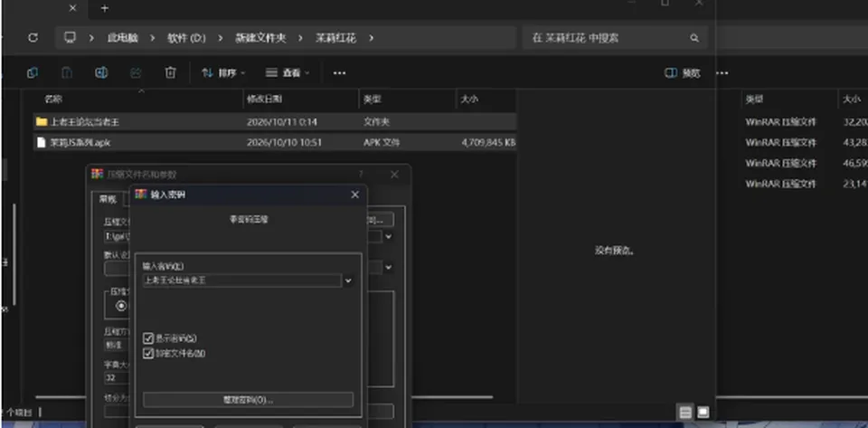Screen dimensions: 868x428
Task: Click 茉莉红花 in the breadcrumb
Action: pyautogui.click(x=336, y=38)
